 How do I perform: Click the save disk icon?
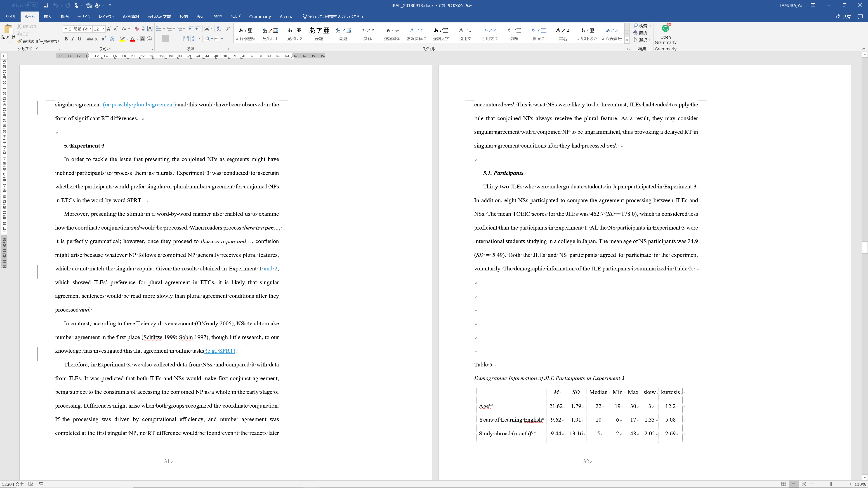[45, 5]
